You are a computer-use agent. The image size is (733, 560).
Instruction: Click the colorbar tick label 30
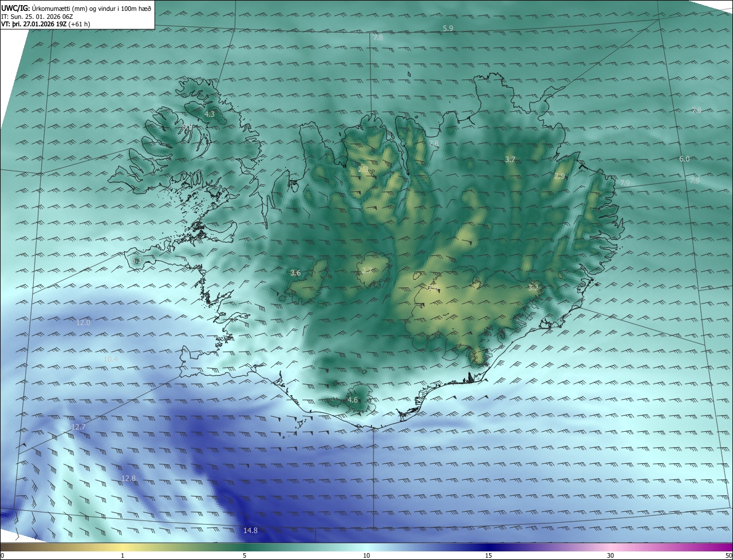click(x=610, y=556)
